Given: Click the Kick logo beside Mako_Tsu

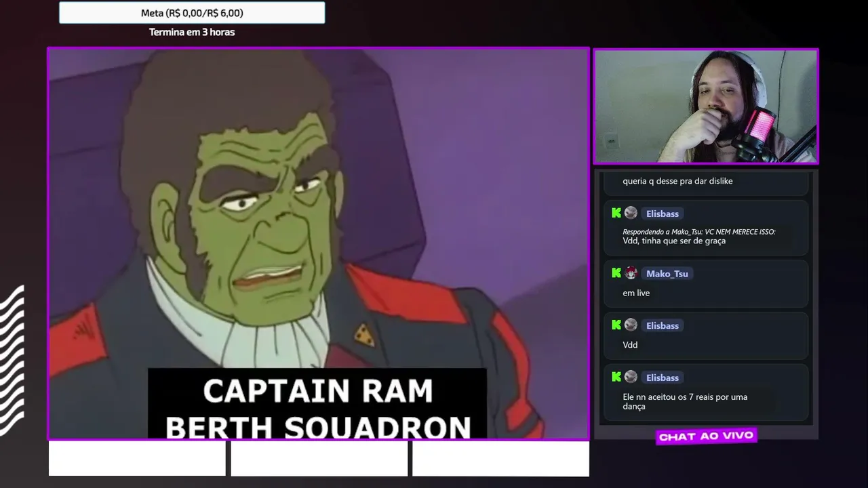Looking at the screenshot, I should coord(616,273).
